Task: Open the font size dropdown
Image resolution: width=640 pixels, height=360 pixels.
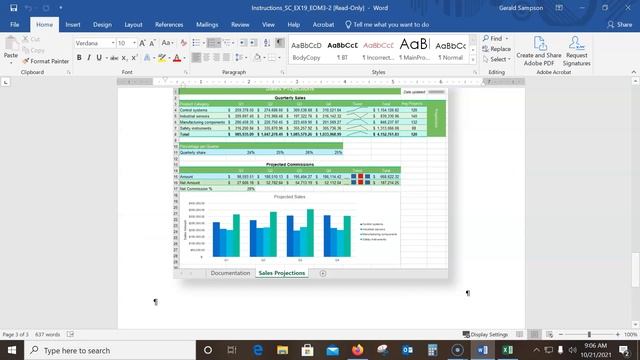Action: 134,43
